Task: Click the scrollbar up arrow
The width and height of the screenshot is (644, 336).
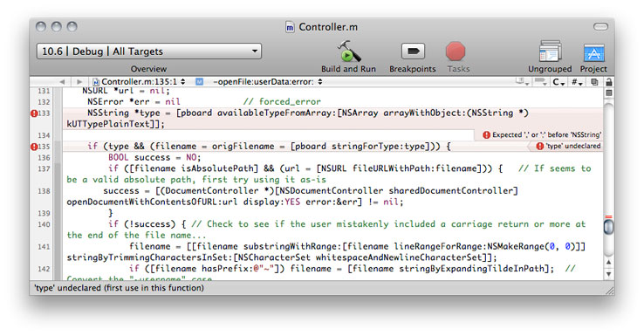Action: click(x=609, y=262)
